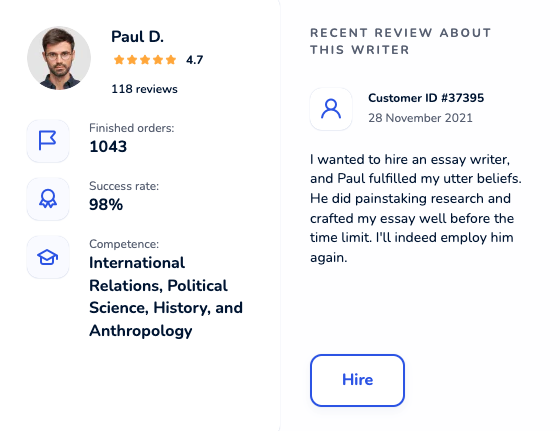The width and height of the screenshot is (560, 431).
Task: Select the first rating star
Action: point(119,60)
